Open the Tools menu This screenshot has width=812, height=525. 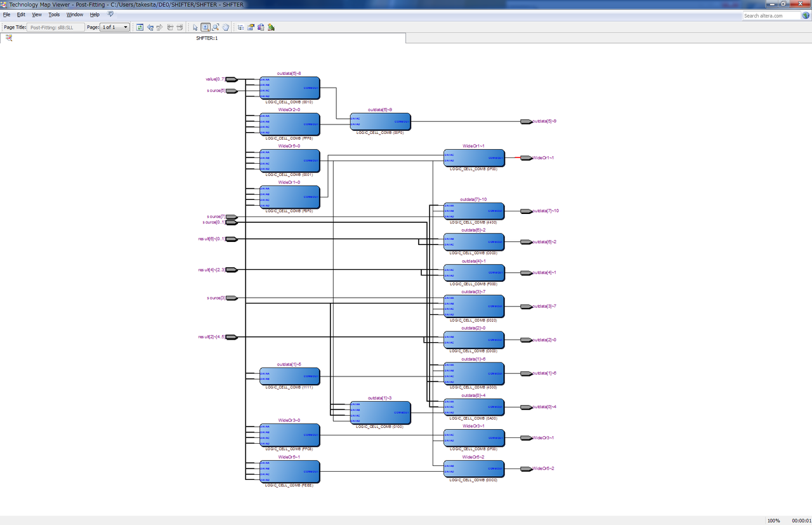click(x=54, y=14)
